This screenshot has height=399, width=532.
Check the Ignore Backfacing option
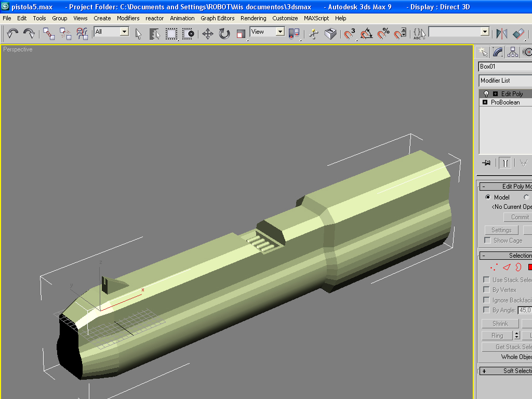click(x=486, y=300)
